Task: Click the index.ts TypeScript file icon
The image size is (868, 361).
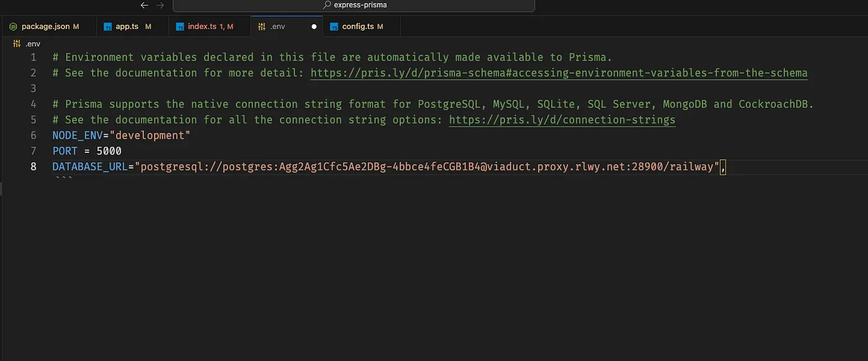Action: [180, 27]
